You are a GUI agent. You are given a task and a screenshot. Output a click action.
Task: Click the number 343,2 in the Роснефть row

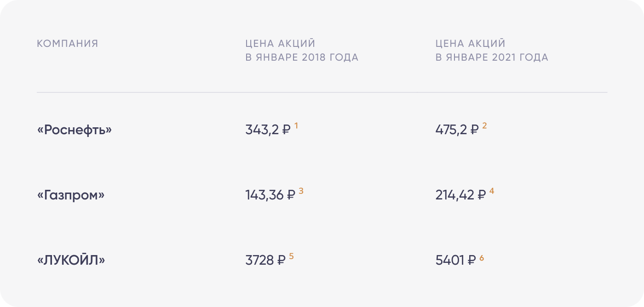click(262, 130)
